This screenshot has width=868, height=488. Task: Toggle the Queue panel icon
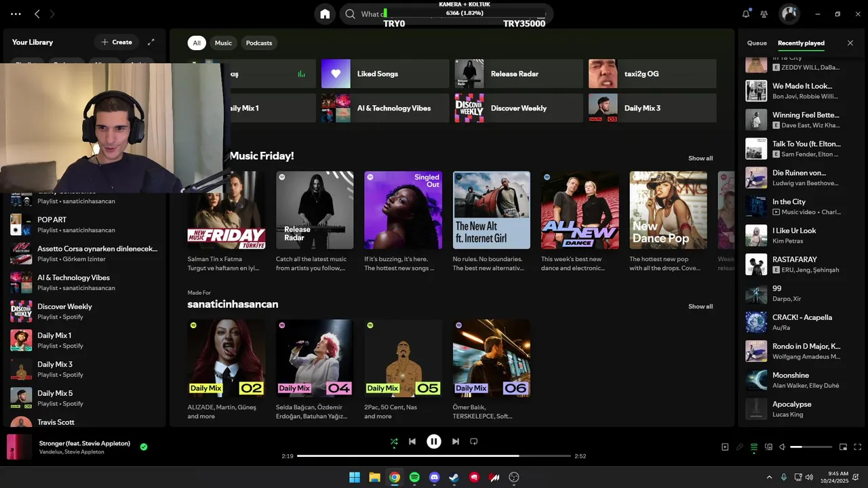(x=754, y=447)
